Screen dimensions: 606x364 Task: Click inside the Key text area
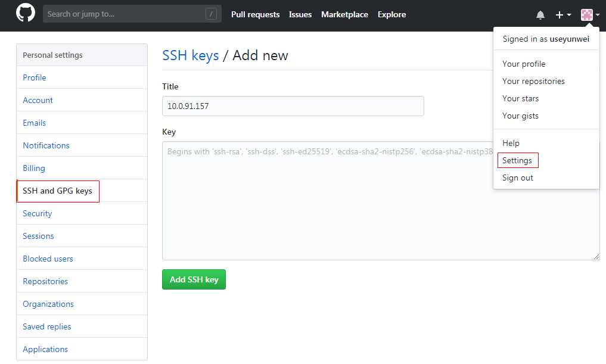click(x=381, y=201)
